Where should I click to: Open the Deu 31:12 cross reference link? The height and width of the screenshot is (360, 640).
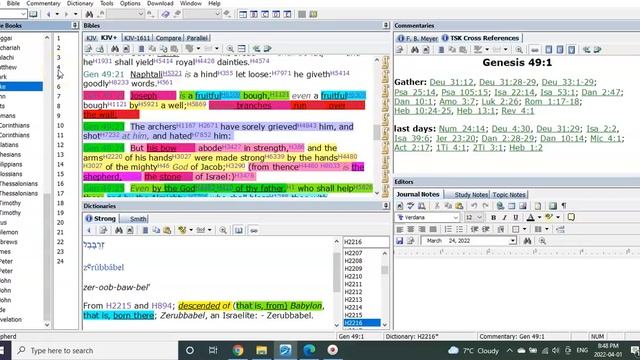[451, 82]
